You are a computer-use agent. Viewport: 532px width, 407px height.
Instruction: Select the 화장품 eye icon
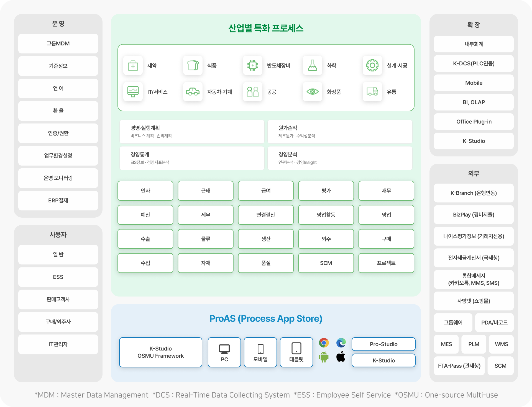point(313,92)
